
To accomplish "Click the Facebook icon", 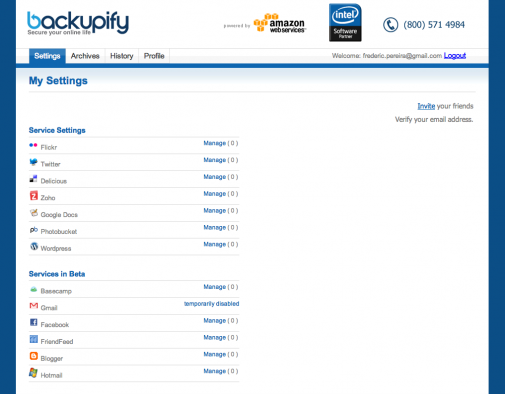I will point(34,322).
